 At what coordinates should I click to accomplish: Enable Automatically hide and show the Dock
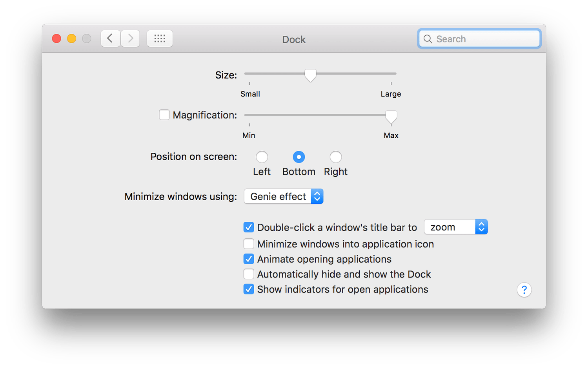point(249,274)
